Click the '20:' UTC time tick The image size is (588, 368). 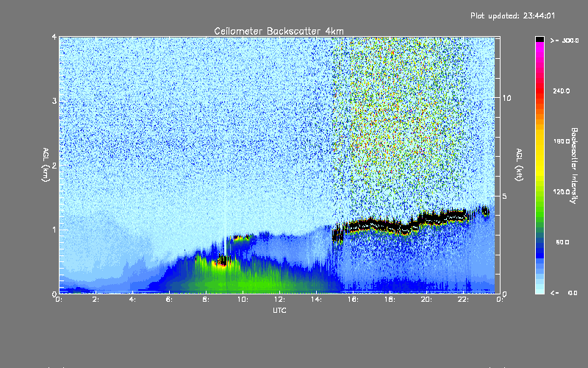click(x=426, y=300)
